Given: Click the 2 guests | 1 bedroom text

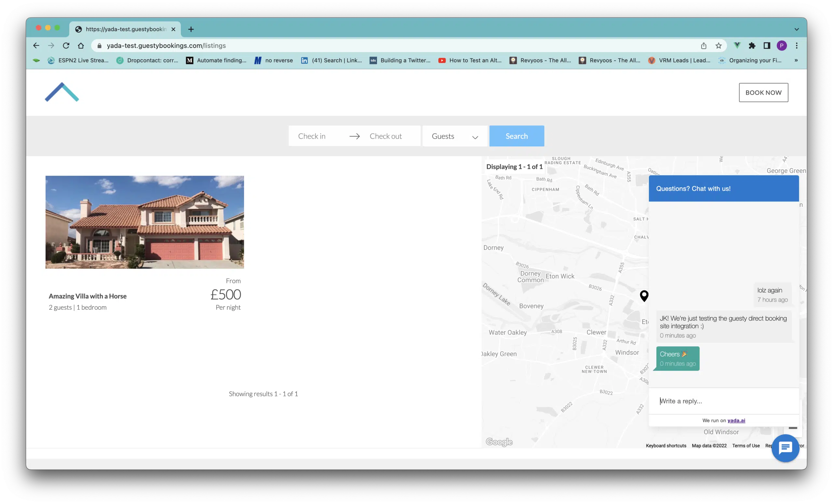Looking at the screenshot, I should (77, 307).
